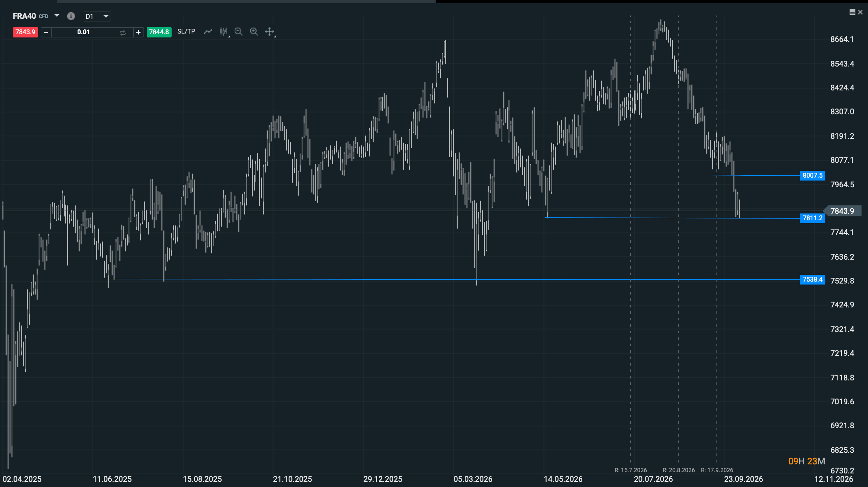
Task: Click the R: 17.9.2026 rollover marker
Action: pyautogui.click(x=717, y=470)
